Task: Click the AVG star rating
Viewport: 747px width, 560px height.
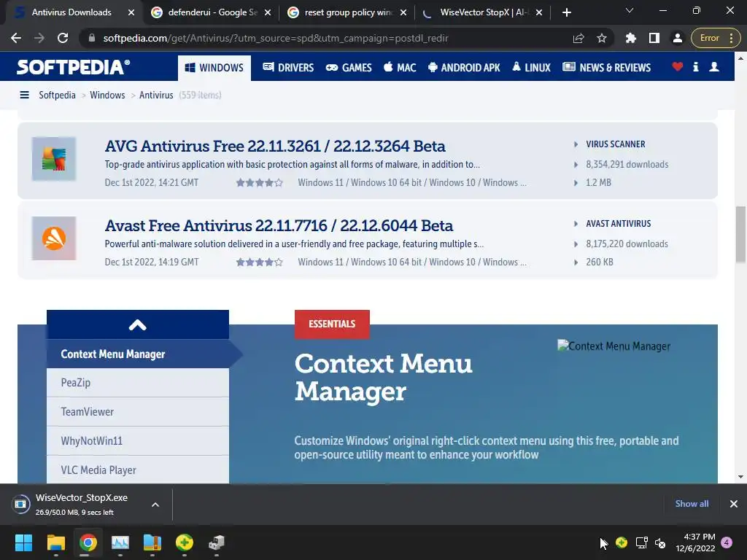Action: pyautogui.click(x=259, y=182)
